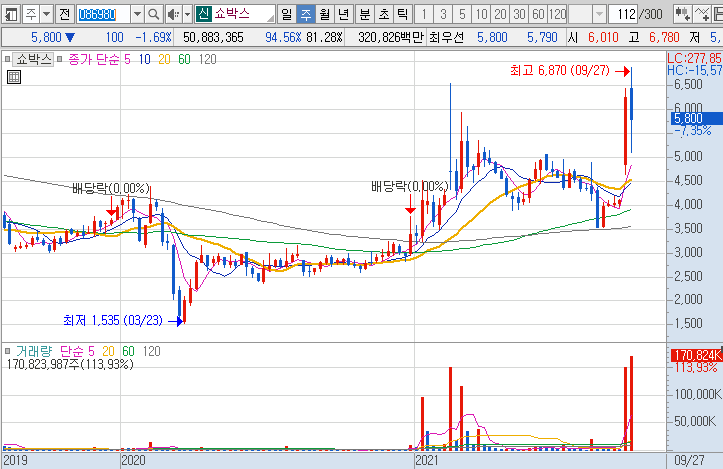
Task: Click the current price 5,800 with down arrow
Action: 53,37
